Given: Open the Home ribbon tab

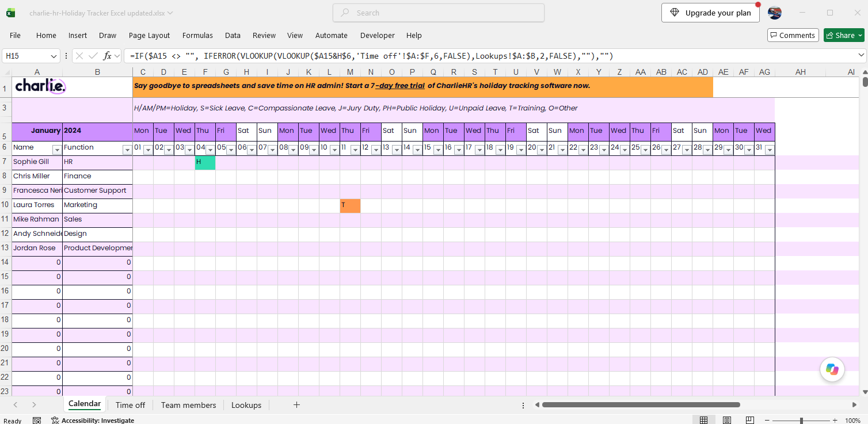Looking at the screenshot, I should click(x=46, y=35).
